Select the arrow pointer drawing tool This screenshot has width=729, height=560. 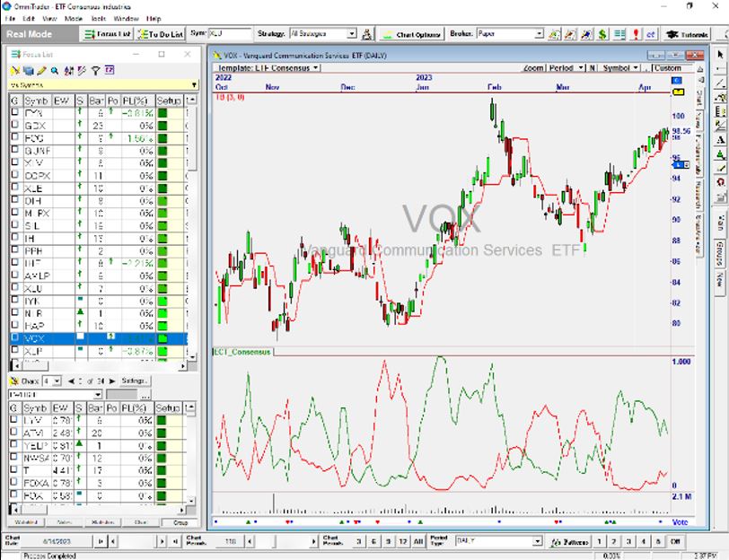(x=720, y=55)
